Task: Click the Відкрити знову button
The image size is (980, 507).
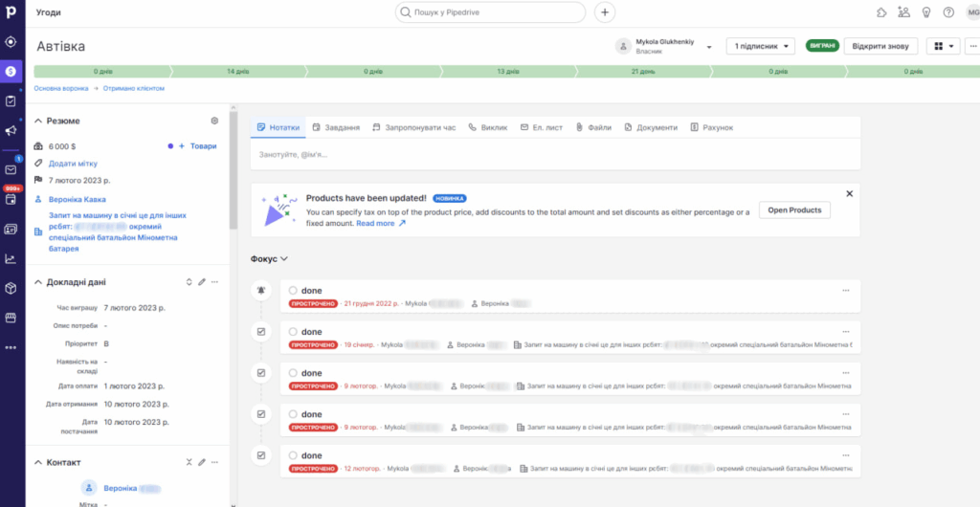Action: click(x=880, y=46)
